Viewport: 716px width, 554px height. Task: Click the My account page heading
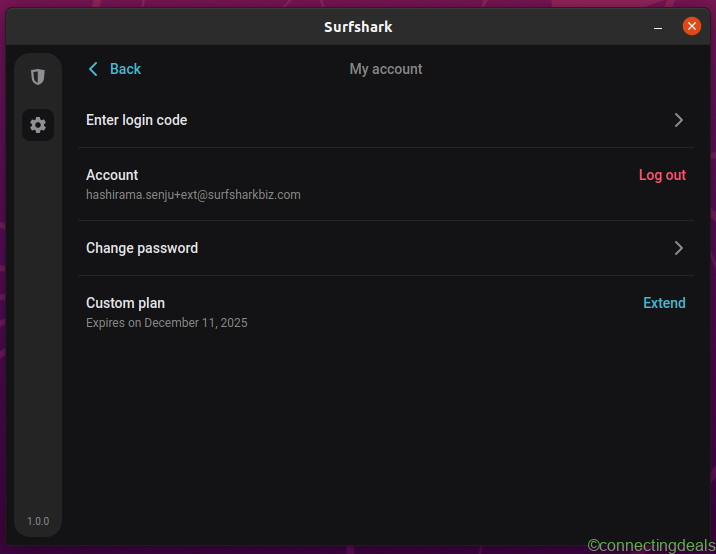click(x=385, y=69)
